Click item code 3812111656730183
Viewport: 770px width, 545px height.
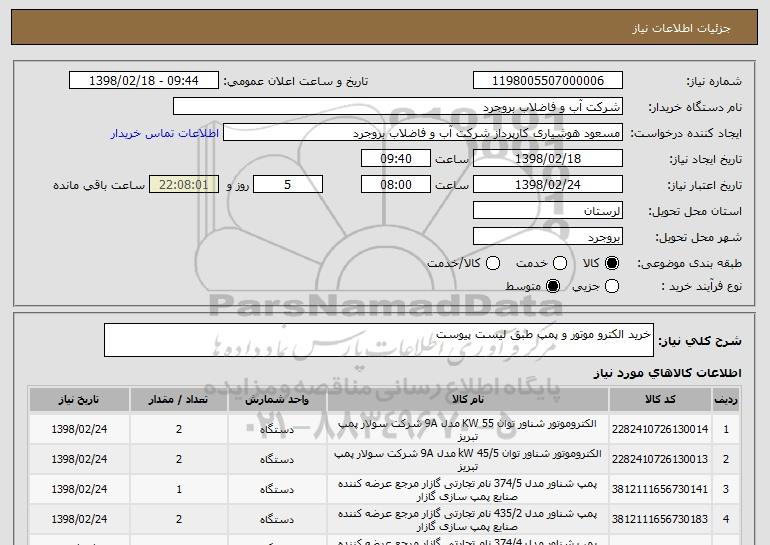[660, 519]
